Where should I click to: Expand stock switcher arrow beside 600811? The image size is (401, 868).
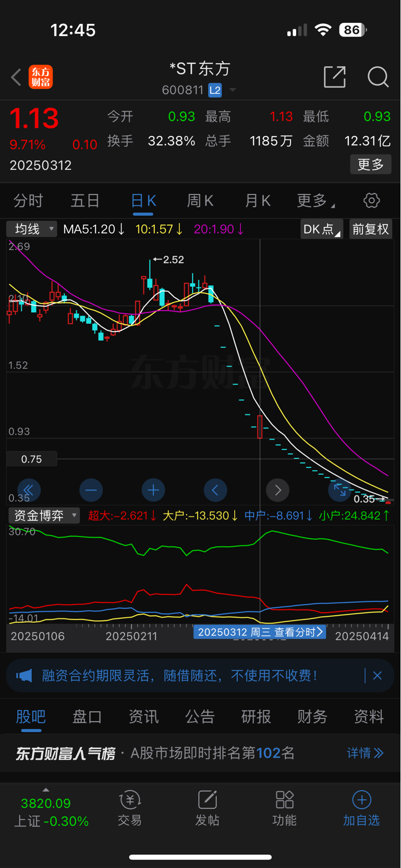(x=233, y=90)
